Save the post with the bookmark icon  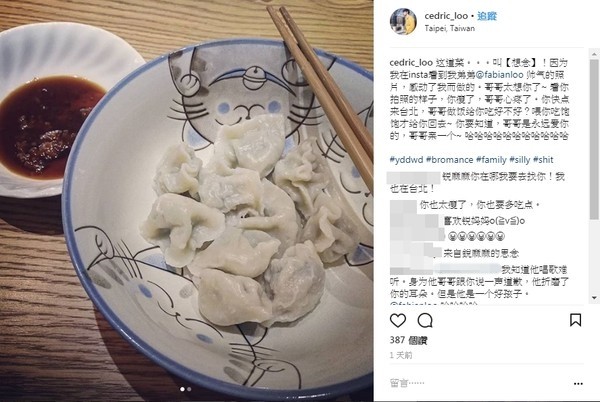coord(575,320)
